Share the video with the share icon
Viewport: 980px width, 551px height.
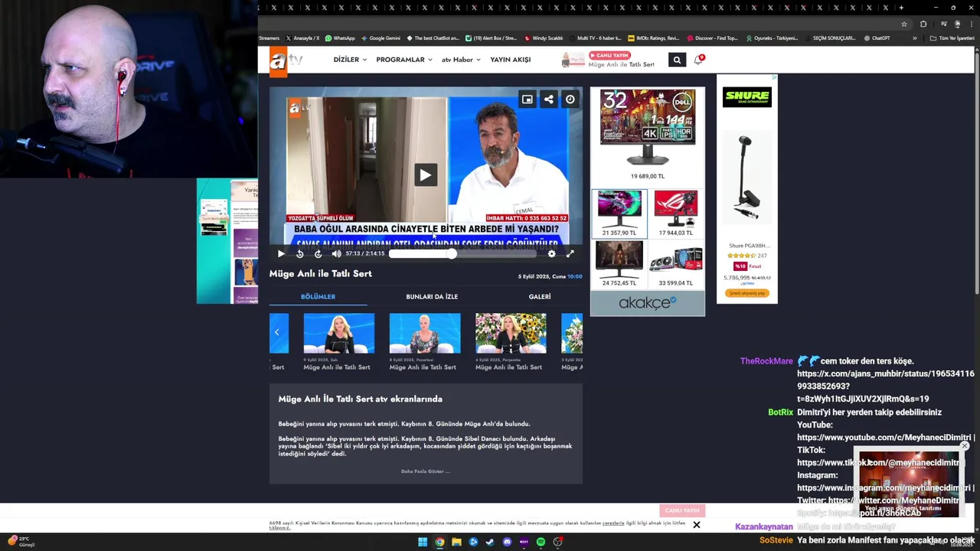coord(548,99)
